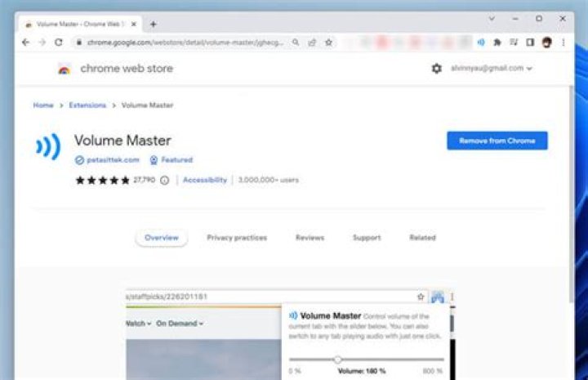
Task: Click the Volume Master preview screenshot
Action: (291, 334)
